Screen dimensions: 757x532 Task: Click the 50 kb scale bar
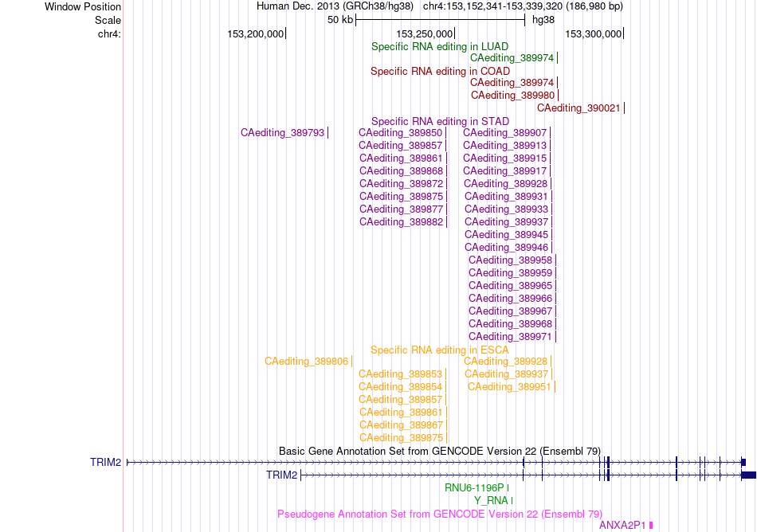pos(441,20)
